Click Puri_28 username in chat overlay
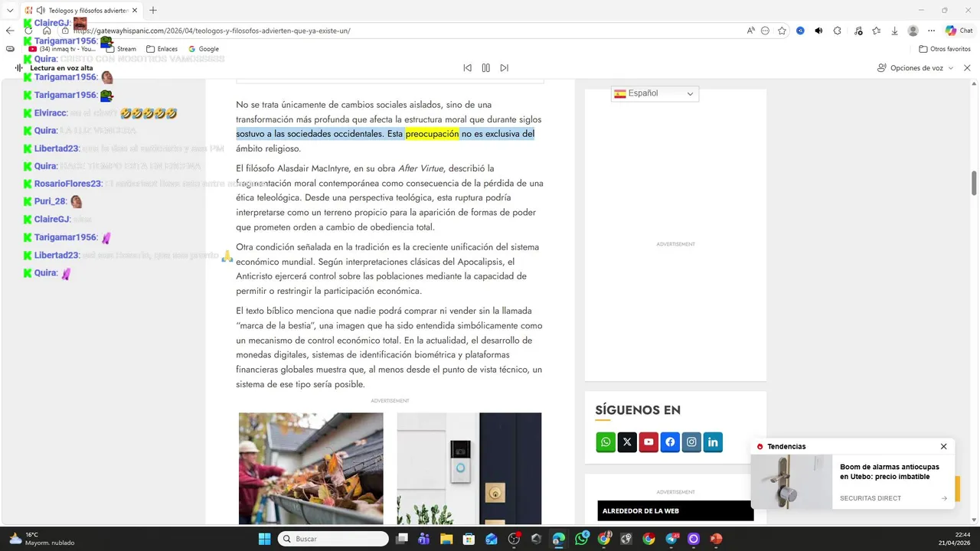 [x=50, y=201]
